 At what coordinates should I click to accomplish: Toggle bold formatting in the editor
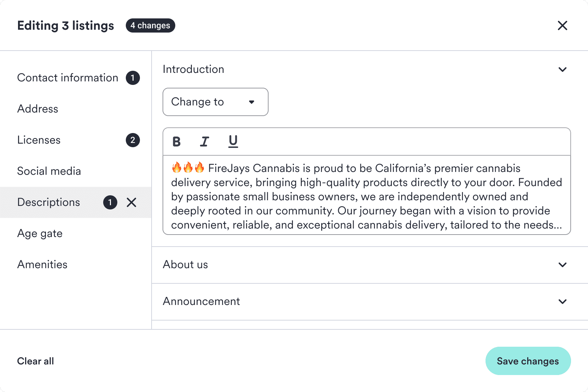click(x=176, y=142)
